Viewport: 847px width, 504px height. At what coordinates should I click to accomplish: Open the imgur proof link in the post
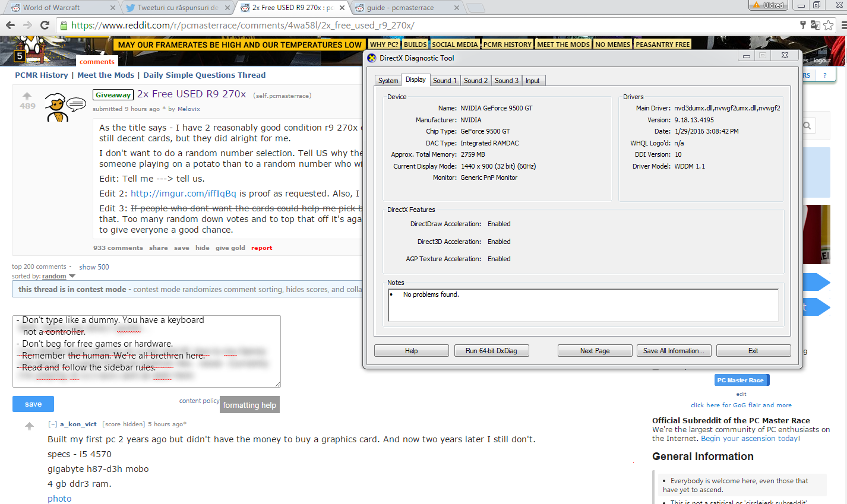pyautogui.click(x=184, y=194)
